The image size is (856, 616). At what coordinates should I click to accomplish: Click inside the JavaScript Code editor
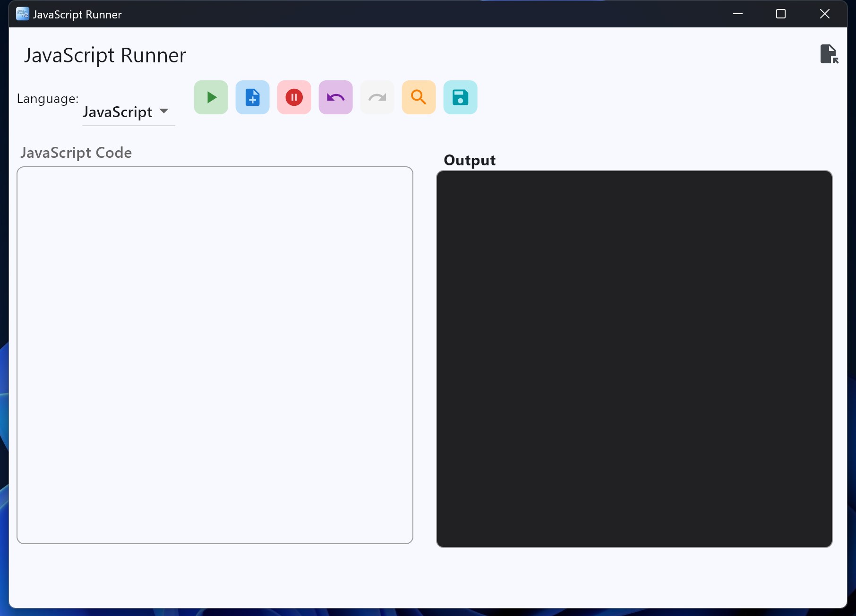tap(215, 354)
